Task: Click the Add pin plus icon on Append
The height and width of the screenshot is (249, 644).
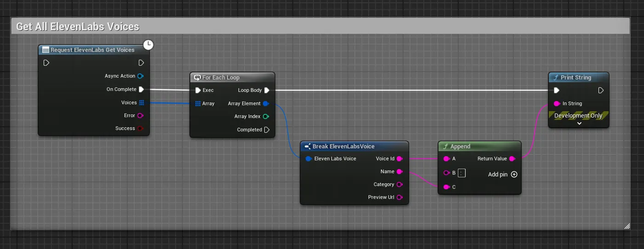Action: point(514,174)
